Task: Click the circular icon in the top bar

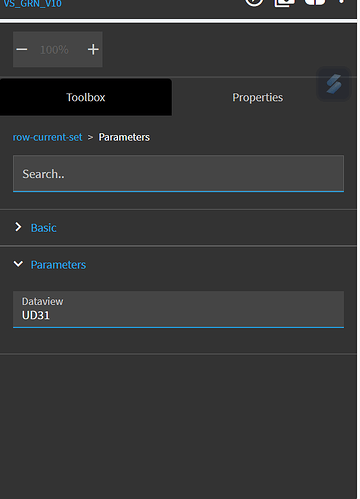Action: [254, 2]
